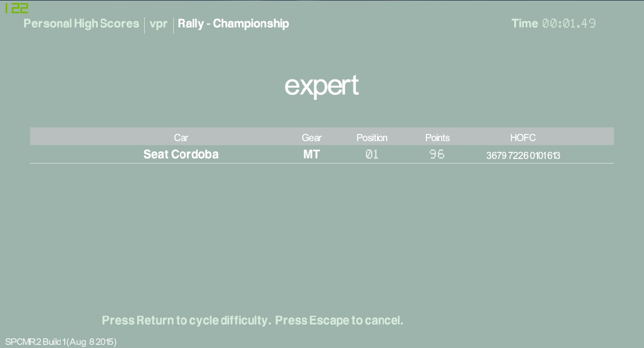Click the Time label

(524, 23)
